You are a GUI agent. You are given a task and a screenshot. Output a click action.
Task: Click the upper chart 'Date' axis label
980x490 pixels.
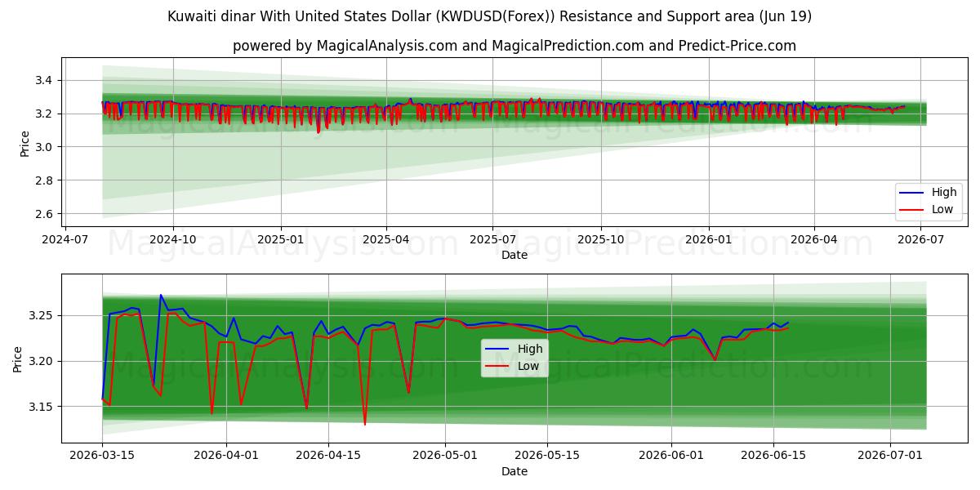(x=514, y=255)
